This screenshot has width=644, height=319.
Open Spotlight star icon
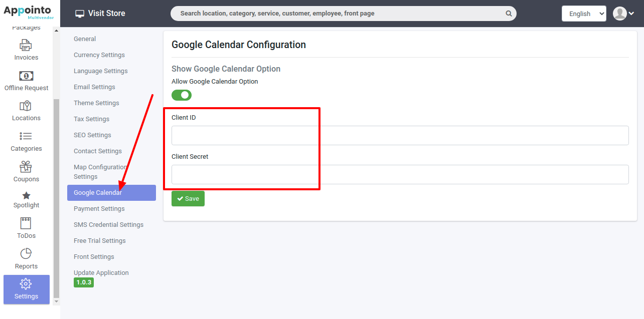[26, 196]
